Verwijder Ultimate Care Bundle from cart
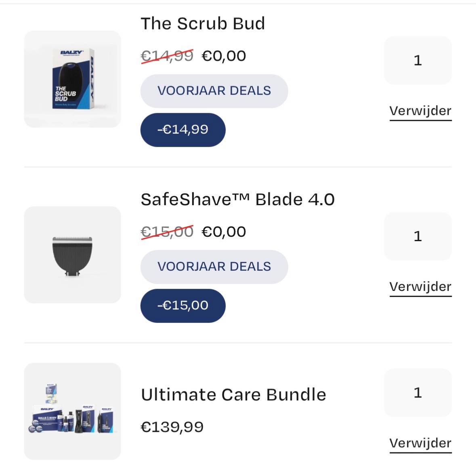The width and height of the screenshot is (476, 469). 420,442
